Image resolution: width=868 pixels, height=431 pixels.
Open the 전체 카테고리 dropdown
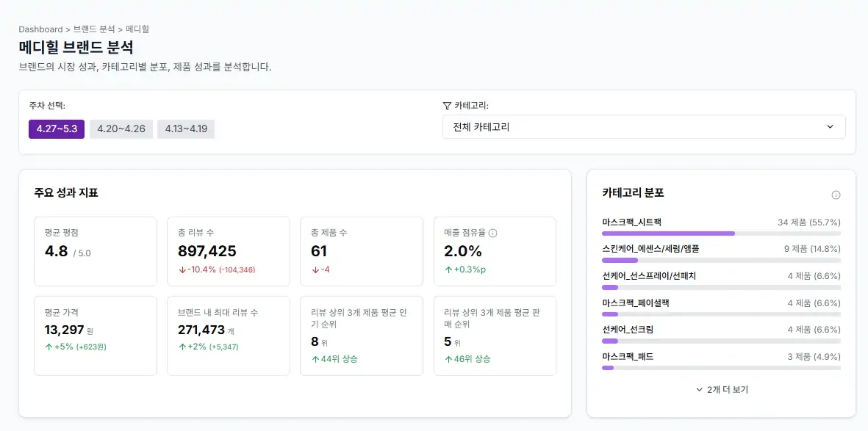click(x=644, y=127)
